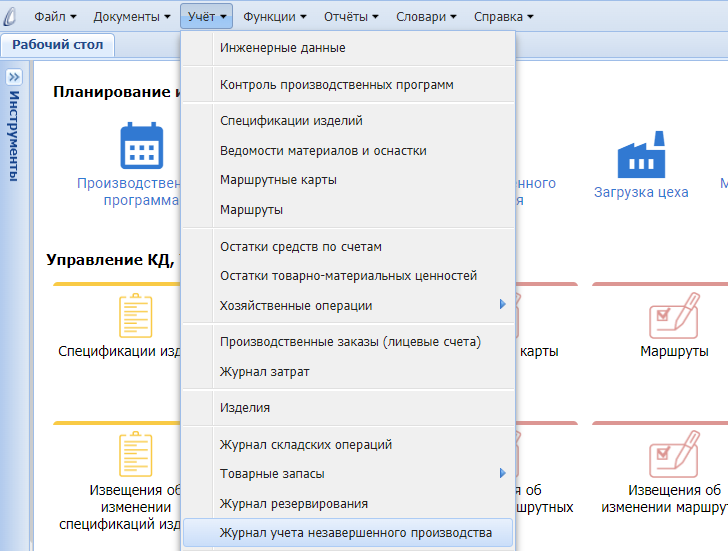
Task: Select Инженерные данные from the menu
Action: [x=283, y=47]
